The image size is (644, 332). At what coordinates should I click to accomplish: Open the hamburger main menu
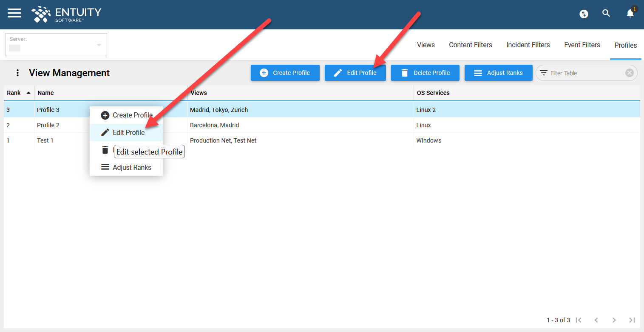pyautogui.click(x=14, y=13)
